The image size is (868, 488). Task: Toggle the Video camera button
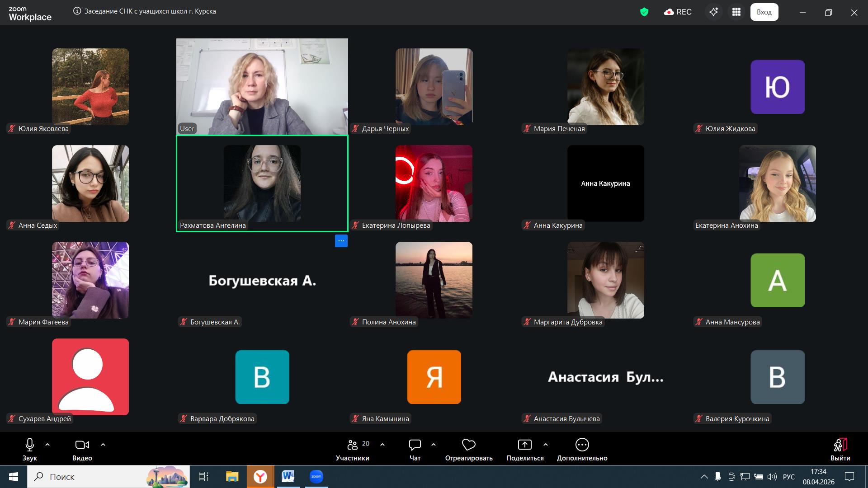[x=82, y=445]
